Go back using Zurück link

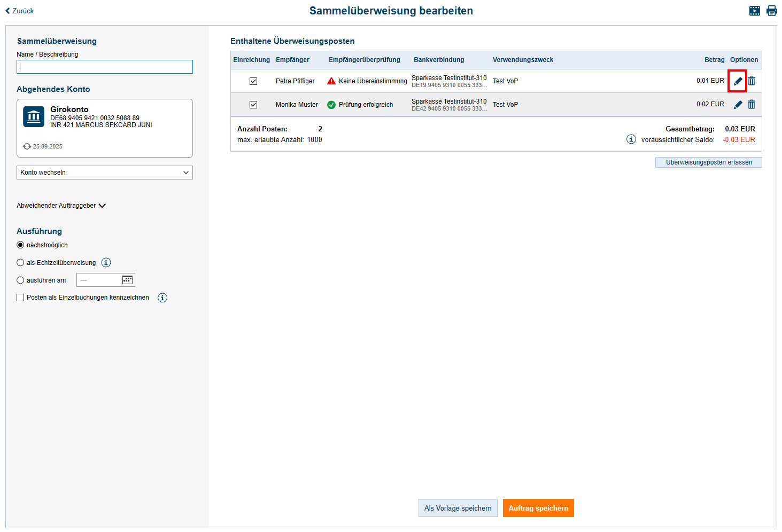click(20, 11)
